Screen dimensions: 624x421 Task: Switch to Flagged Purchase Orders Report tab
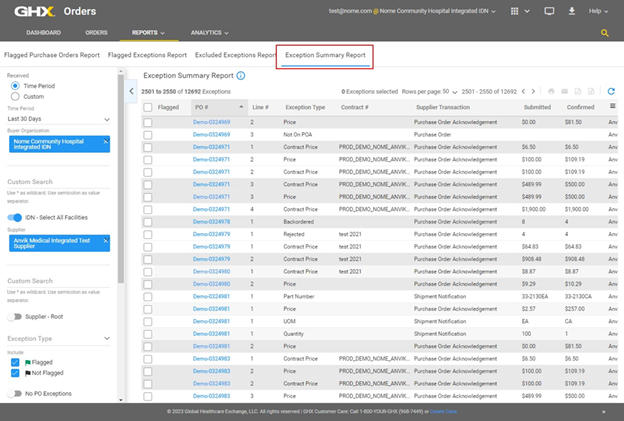51,55
